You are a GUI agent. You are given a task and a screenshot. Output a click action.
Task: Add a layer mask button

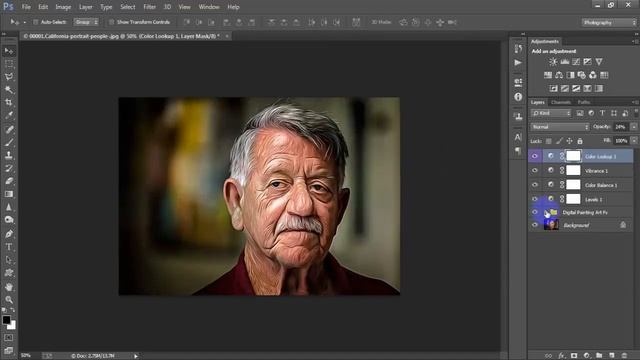(x=574, y=356)
